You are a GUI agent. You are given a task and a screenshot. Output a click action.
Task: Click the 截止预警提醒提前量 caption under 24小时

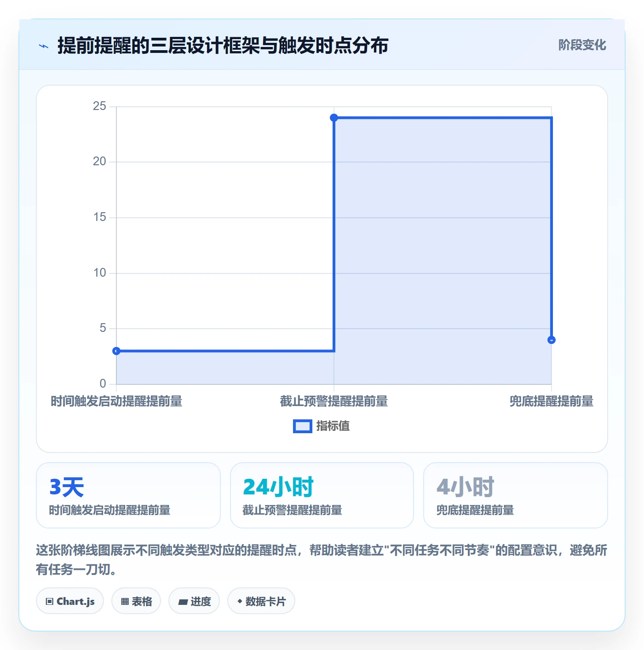(x=292, y=510)
